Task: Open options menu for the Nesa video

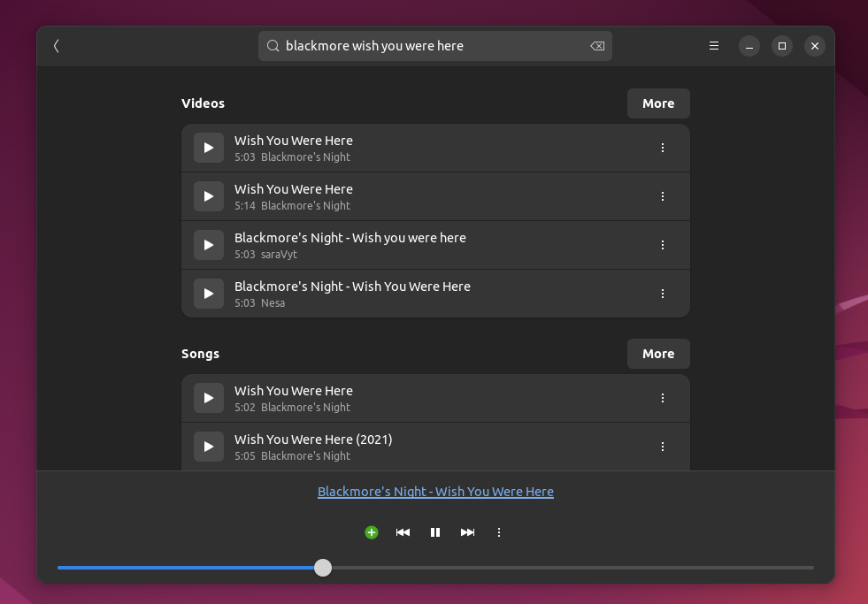Action: click(x=663, y=294)
